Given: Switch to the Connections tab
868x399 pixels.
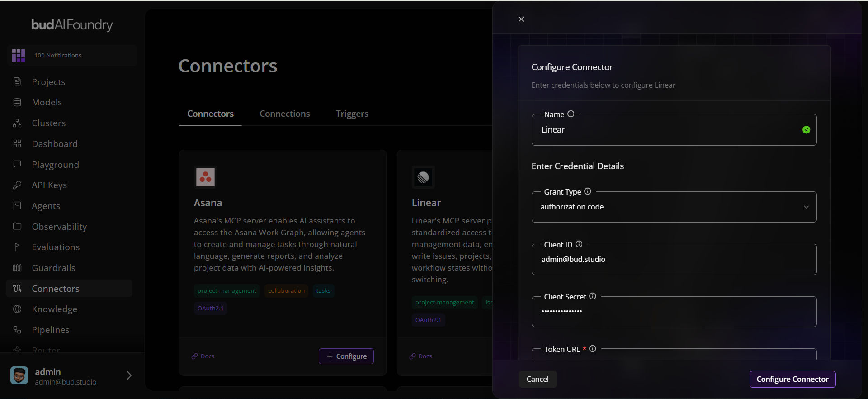Looking at the screenshot, I should (285, 114).
